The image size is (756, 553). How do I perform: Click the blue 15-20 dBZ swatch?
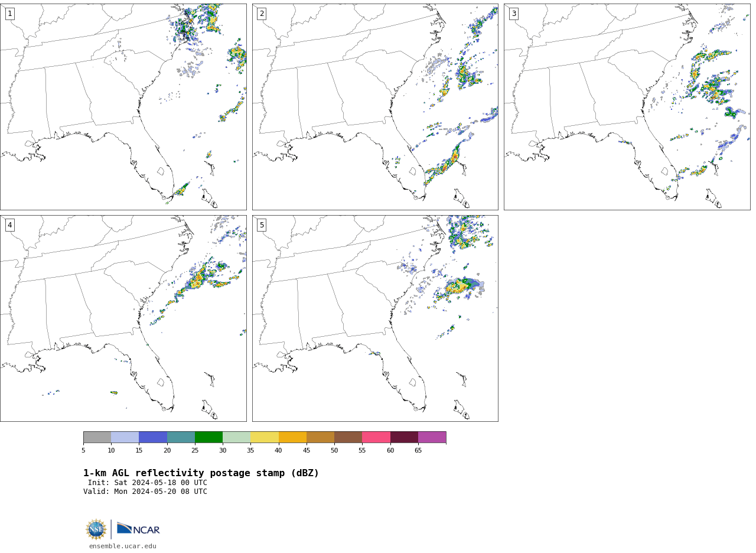[153, 437]
